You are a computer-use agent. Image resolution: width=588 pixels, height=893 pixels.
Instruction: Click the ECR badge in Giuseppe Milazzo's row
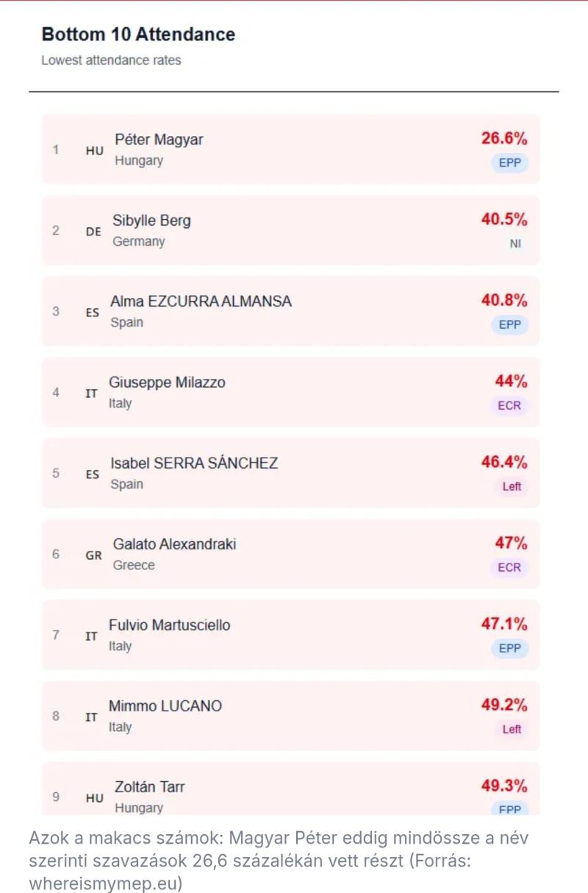509,405
